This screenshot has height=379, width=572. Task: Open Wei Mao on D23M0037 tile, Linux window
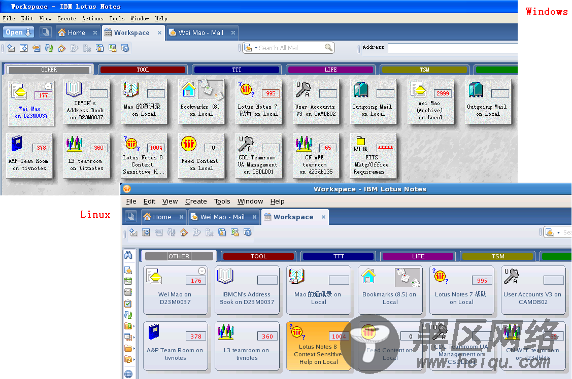pyautogui.click(x=175, y=290)
